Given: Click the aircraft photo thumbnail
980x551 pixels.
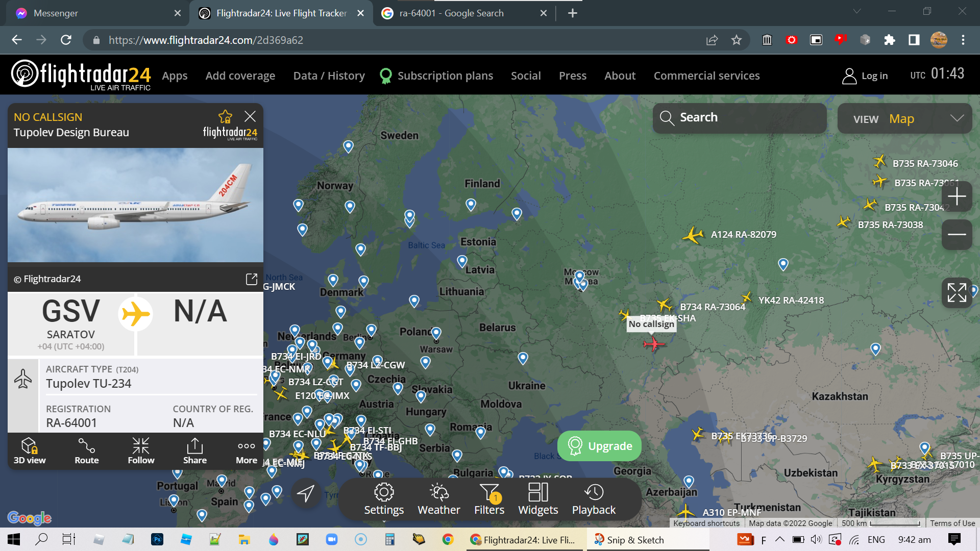Looking at the screenshot, I should click(x=135, y=205).
